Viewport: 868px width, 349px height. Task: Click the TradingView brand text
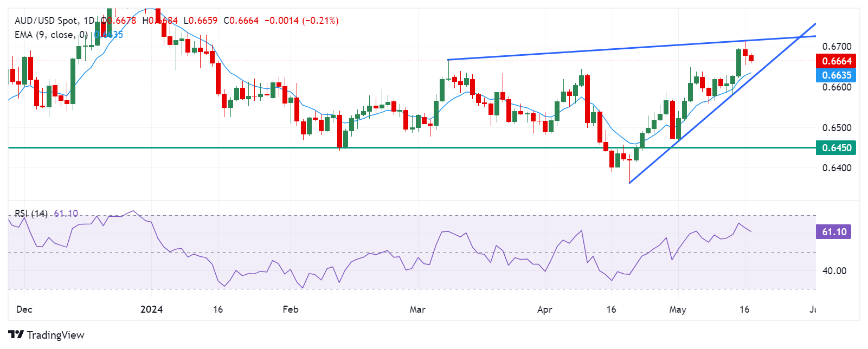click(55, 335)
